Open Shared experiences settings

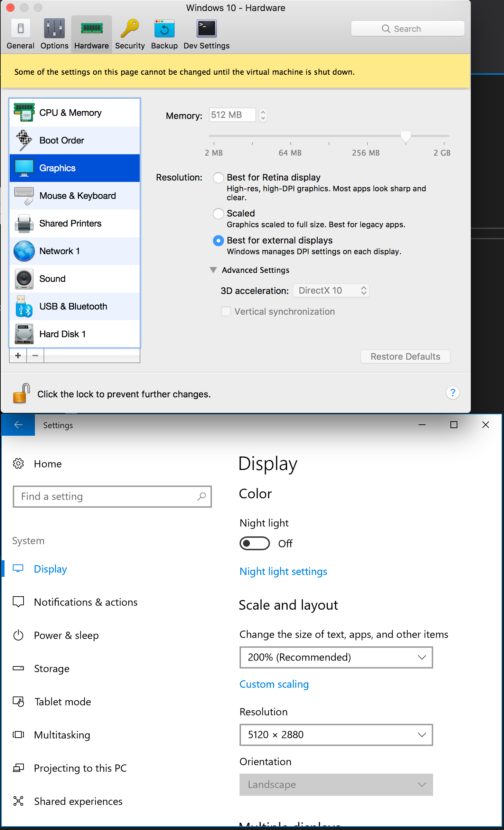68,801
